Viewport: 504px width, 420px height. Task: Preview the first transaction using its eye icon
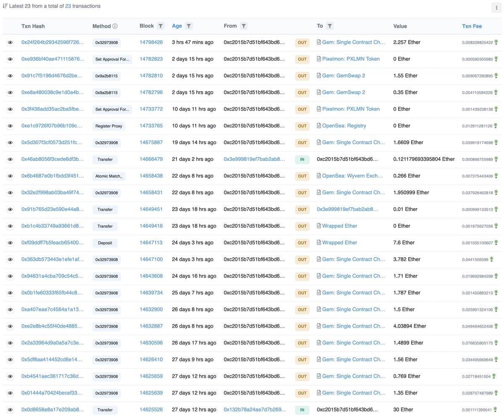[x=10, y=42]
